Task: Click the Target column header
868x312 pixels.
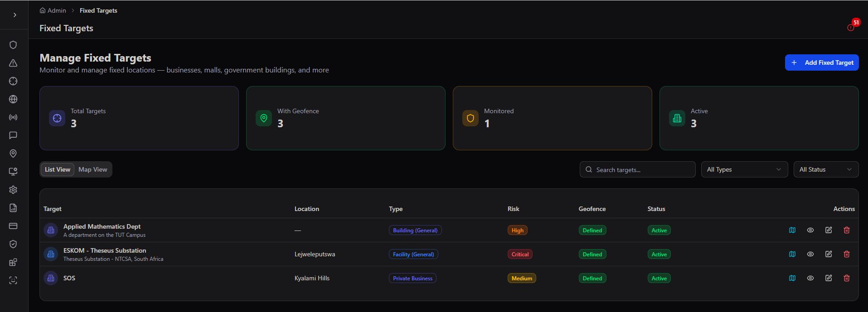Action: click(x=53, y=209)
